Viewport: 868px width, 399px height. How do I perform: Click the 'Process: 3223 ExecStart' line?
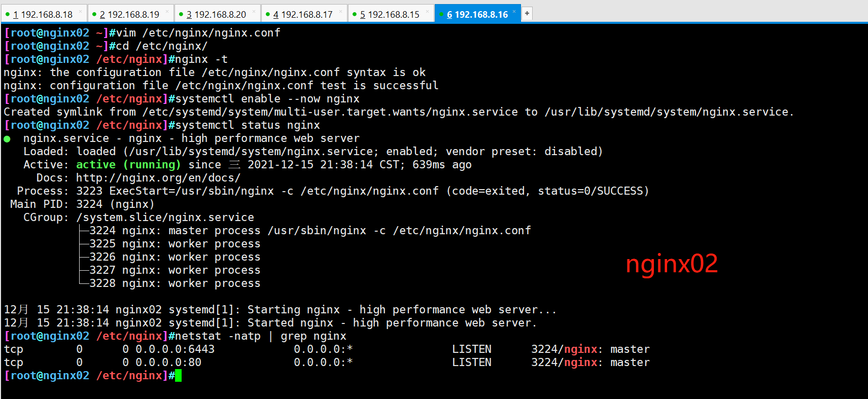(333, 191)
